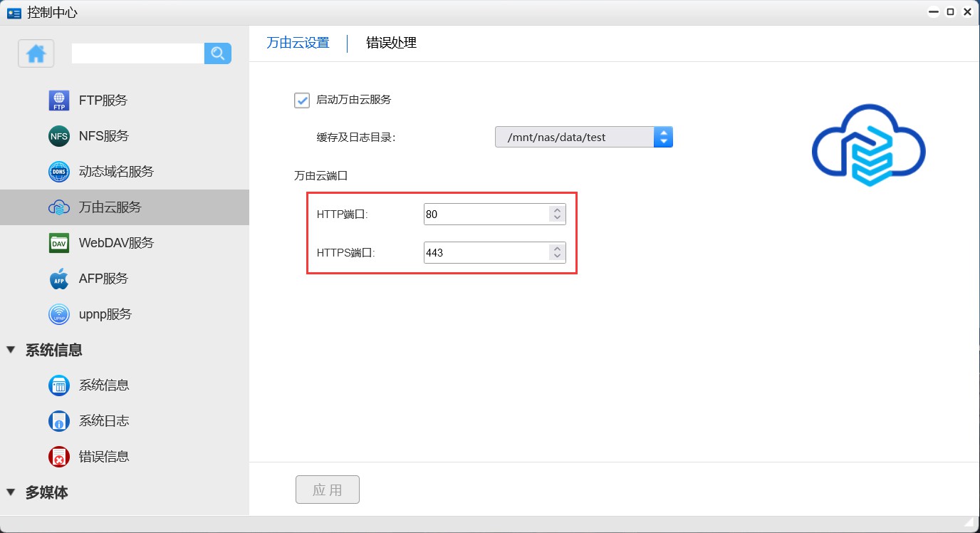Open the FTP服务 icon entry

click(x=59, y=100)
